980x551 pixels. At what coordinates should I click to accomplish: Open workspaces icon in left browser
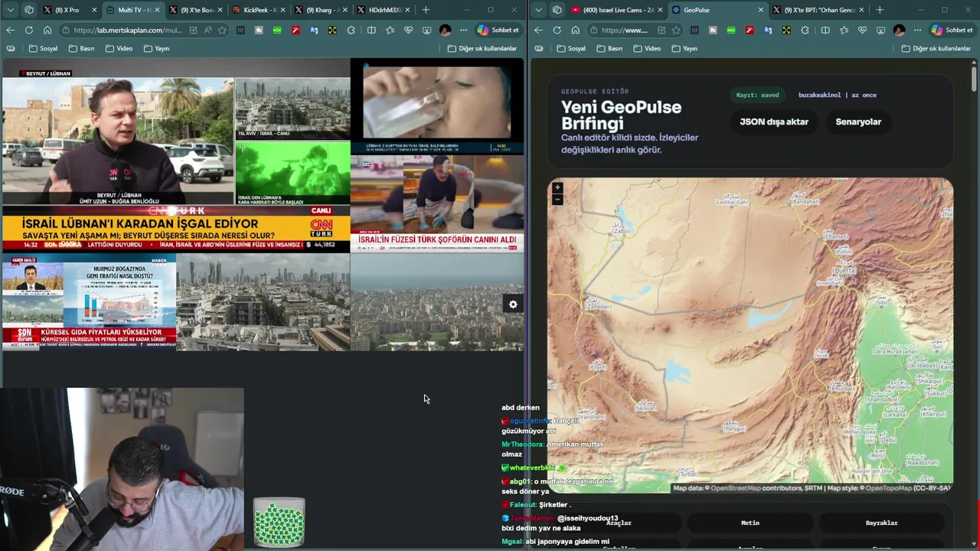(x=28, y=10)
